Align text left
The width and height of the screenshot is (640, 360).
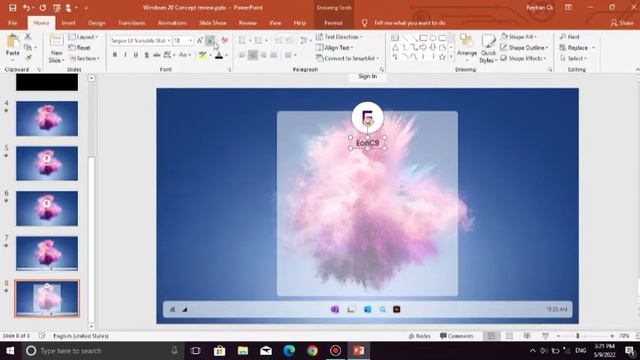(x=242, y=55)
